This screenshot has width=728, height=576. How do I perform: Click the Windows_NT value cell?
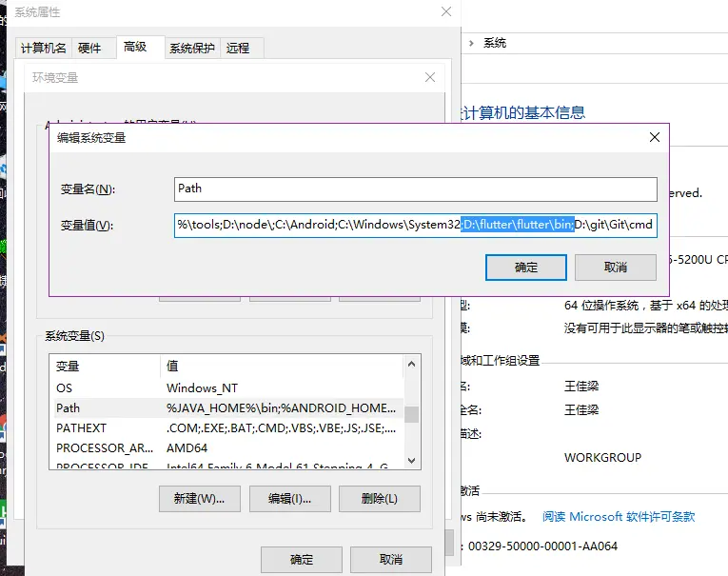coord(202,387)
